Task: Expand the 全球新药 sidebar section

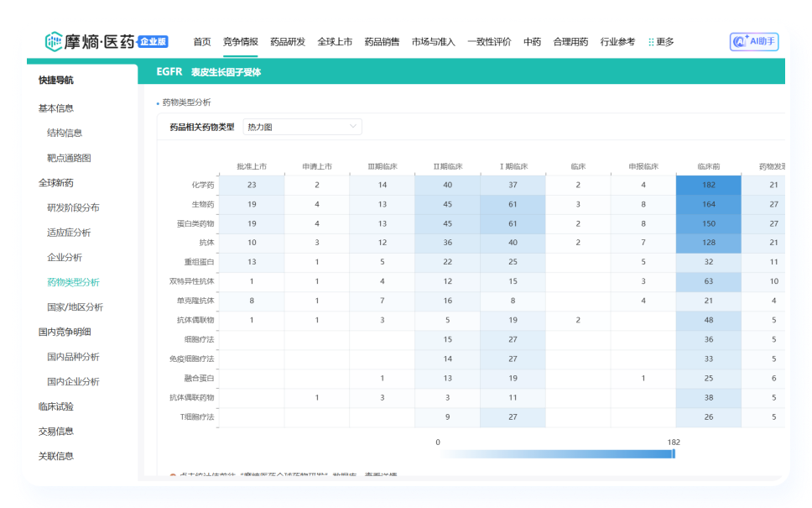Action: pos(56,183)
